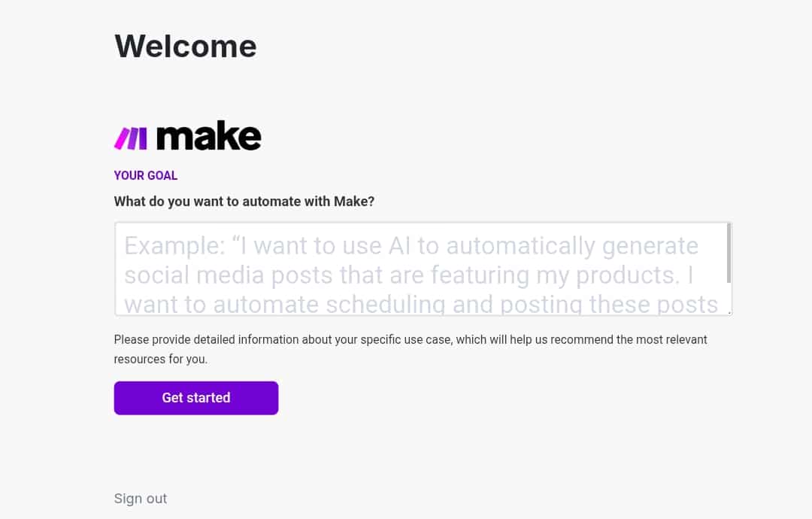The height and width of the screenshot is (519, 812).
Task: Click the empty track below the scrollbar thumb
Action: pos(729,296)
